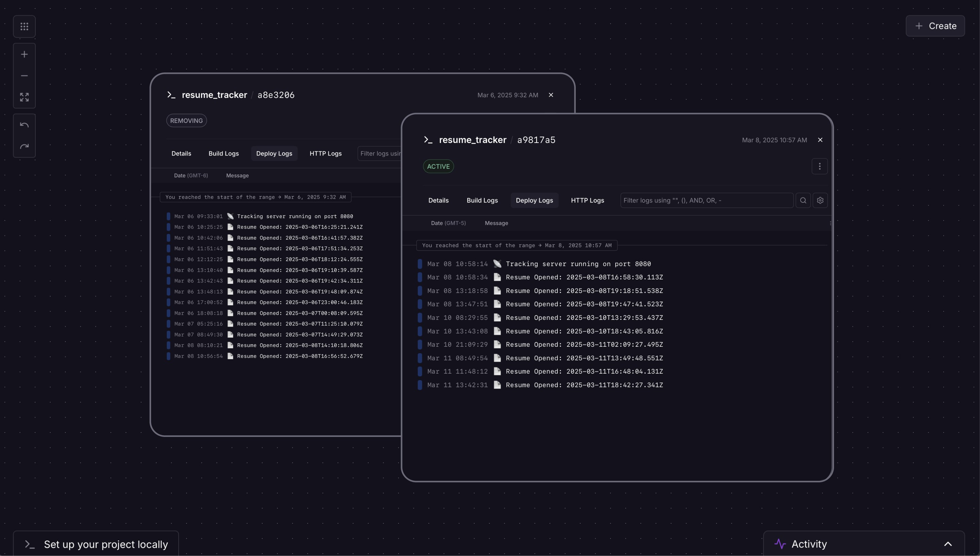The height and width of the screenshot is (556, 980).
Task: Click resume_tracker title in a9817a5 panel
Action: click(473, 140)
